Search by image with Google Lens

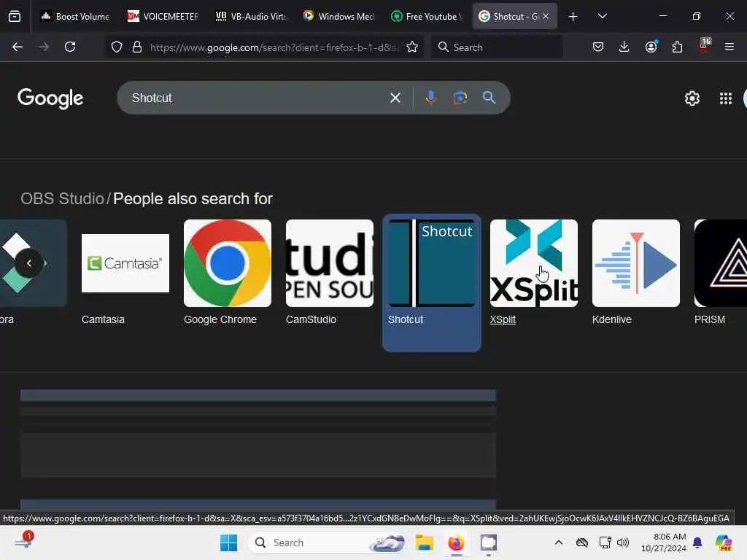460,98
